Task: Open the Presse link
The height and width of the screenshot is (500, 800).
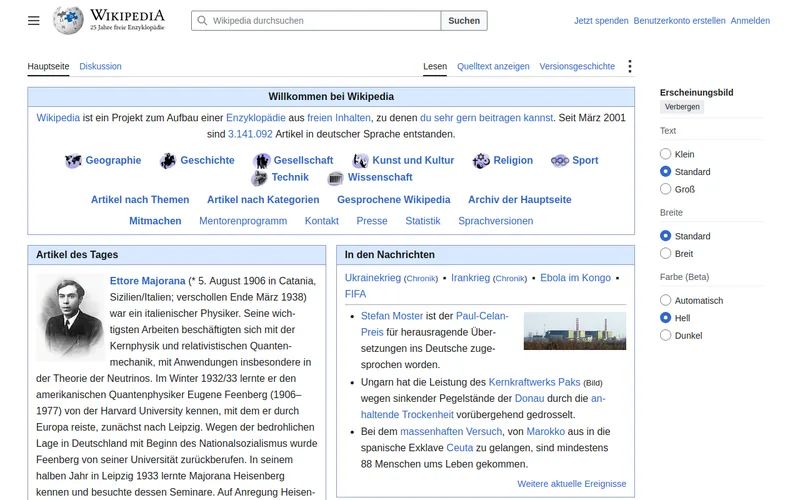Action: click(x=372, y=221)
